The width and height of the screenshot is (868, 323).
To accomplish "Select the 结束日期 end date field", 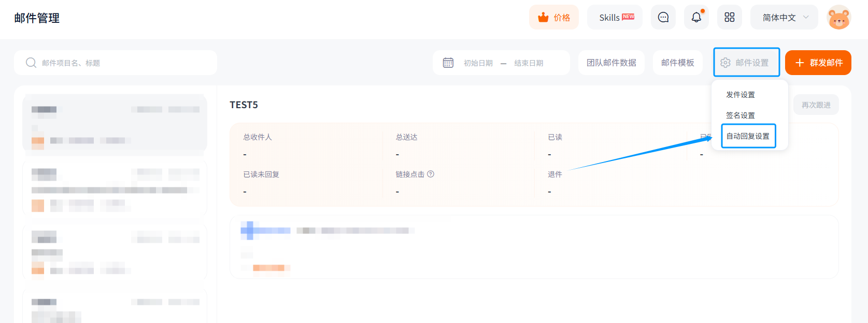I will tap(529, 63).
